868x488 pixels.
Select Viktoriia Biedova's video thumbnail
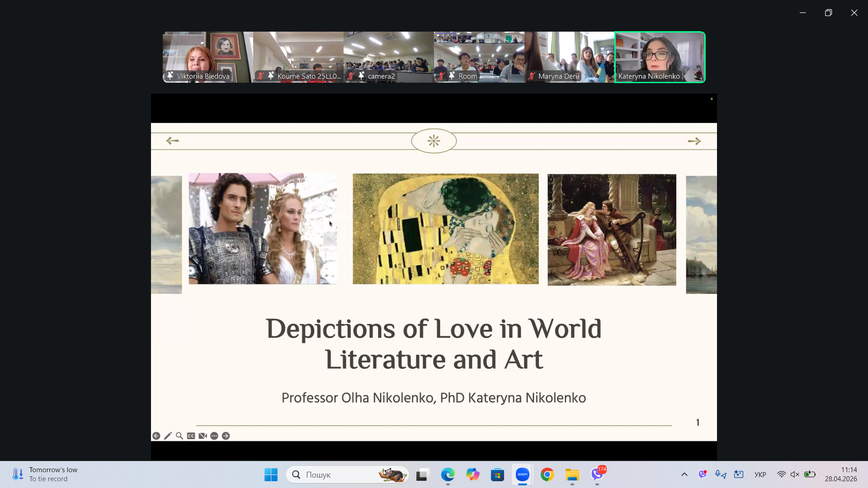(x=208, y=57)
